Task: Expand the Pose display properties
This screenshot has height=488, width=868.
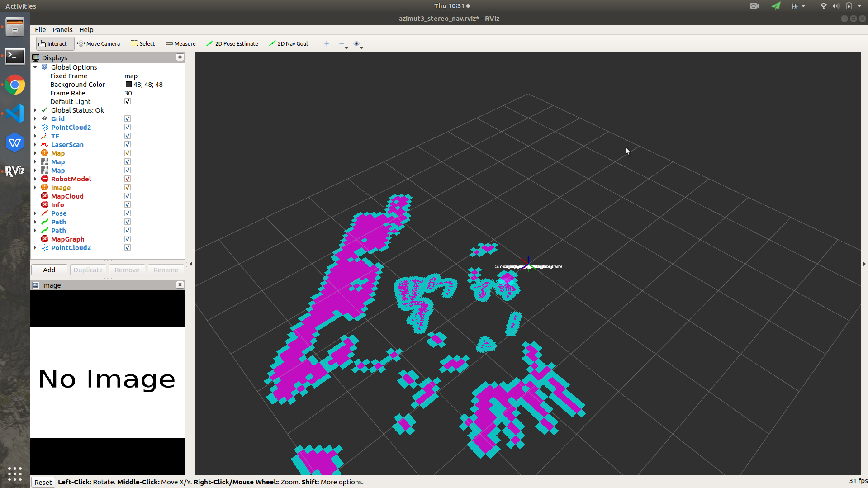Action: (35, 213)
